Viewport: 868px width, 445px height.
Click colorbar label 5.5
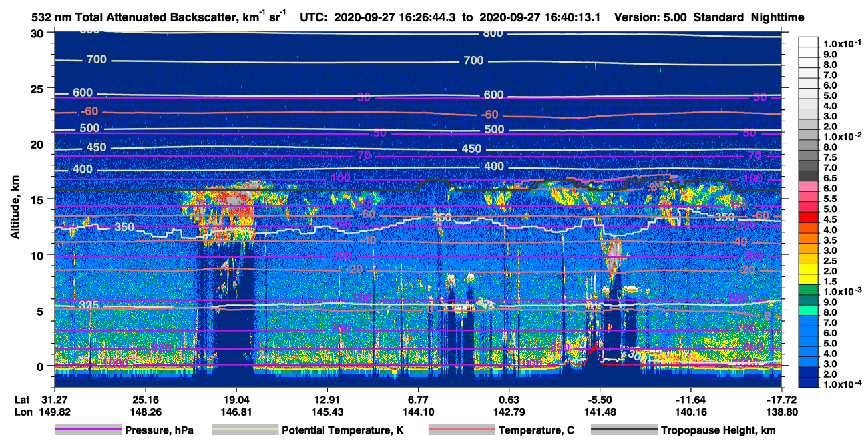(831, 199)
